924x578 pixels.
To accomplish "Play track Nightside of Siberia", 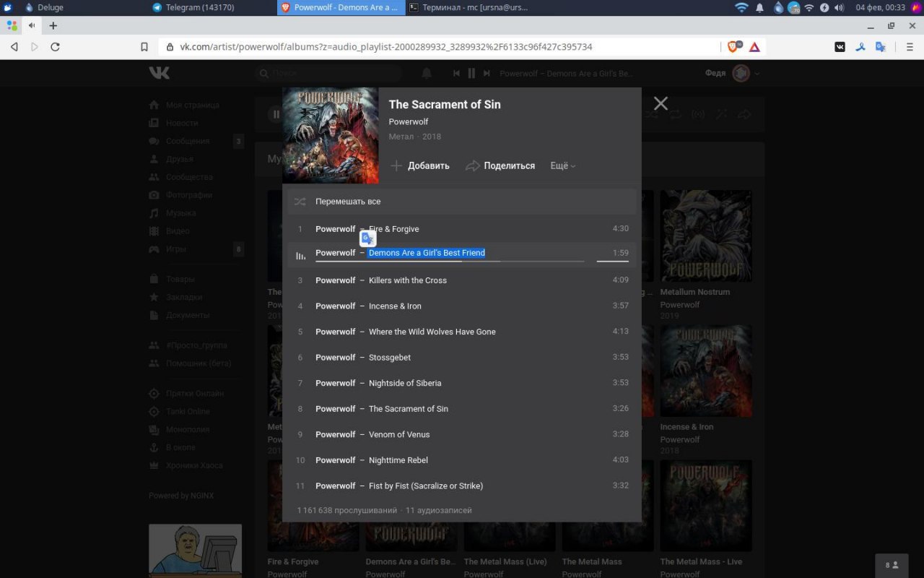I will [x=462, y=383].
